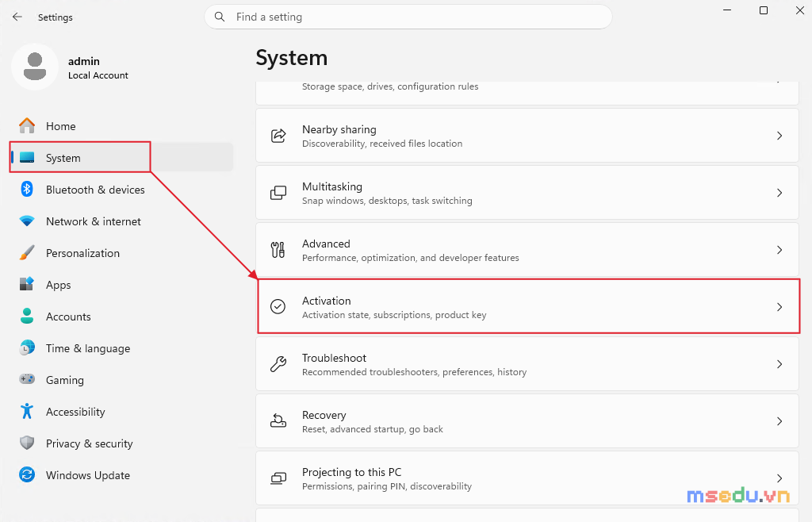Open Accounts settings
Screen dimensions: 812x522
pos(121,317)
